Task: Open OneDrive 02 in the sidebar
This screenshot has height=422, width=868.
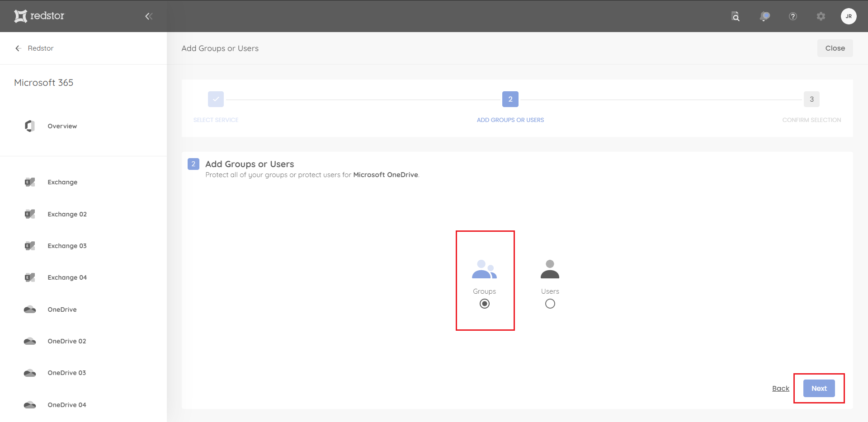Action: pos(67,341)
